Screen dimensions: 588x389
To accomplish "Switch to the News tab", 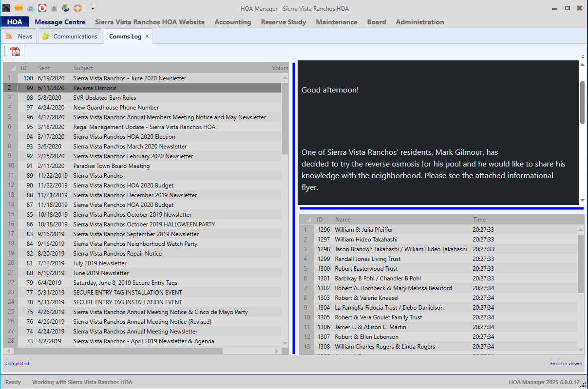I will pyautogui.click(x=19, y=37).
